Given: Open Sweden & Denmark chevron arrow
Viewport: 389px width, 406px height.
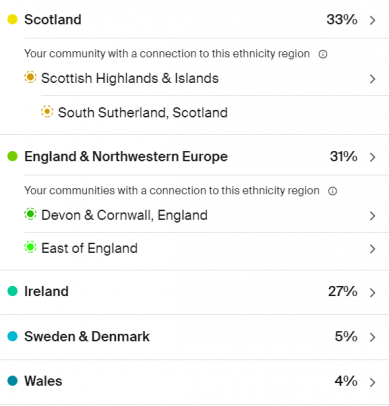Looking at the screenshot, I should click(x=372, y=337).
